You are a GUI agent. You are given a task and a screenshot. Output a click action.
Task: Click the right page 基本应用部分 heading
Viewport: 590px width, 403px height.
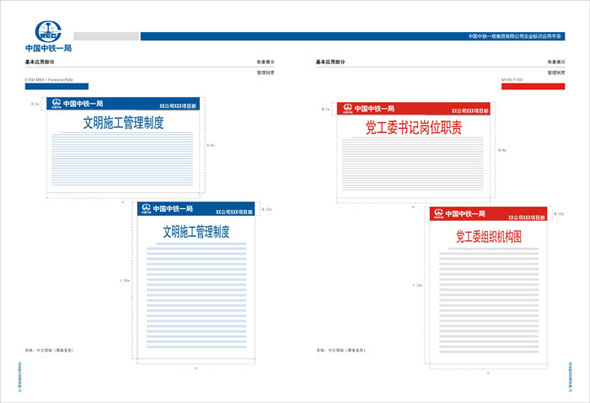(x=330, y=62)
